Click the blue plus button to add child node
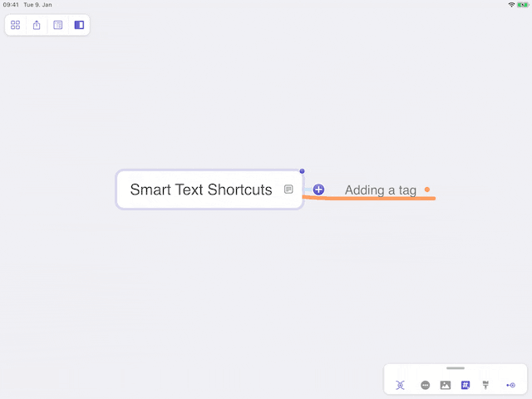The height and width of the screenshot is (399, 532). 318,190
